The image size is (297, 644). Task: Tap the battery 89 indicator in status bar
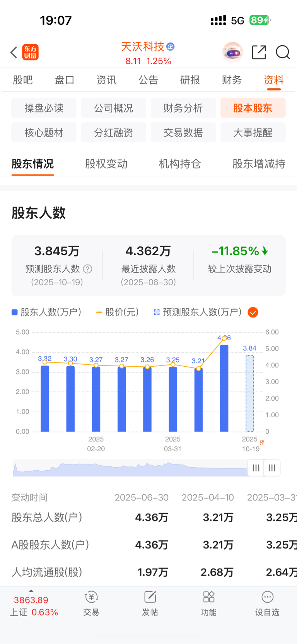click(259, 20)
